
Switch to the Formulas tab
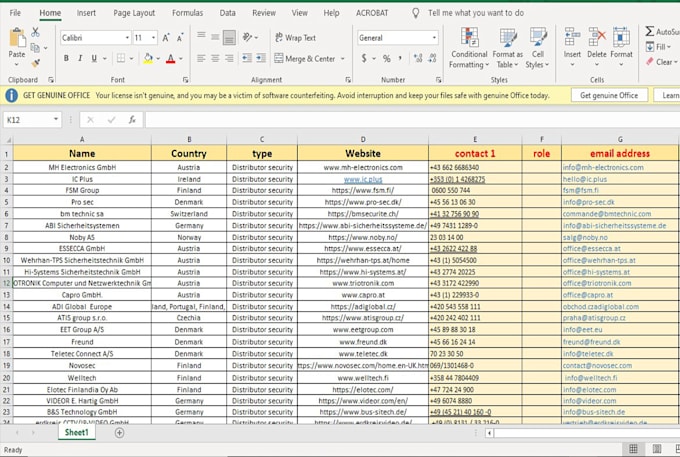point(187,13)
